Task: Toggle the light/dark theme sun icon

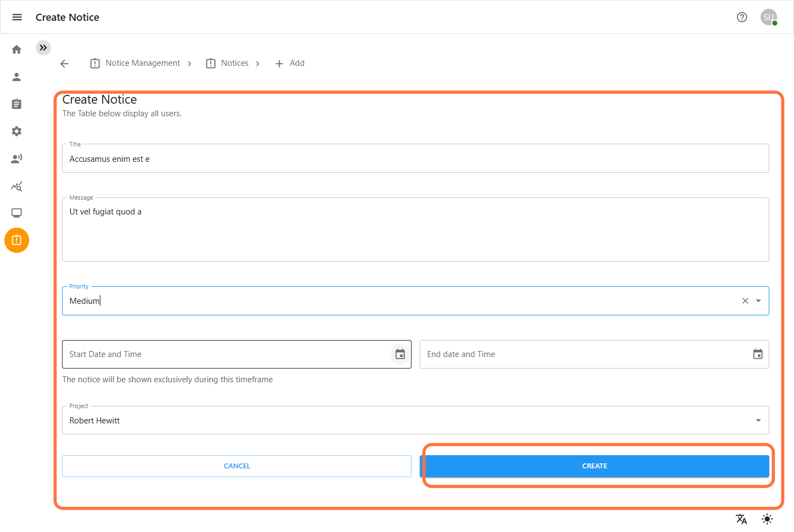Action: [767, 518]
